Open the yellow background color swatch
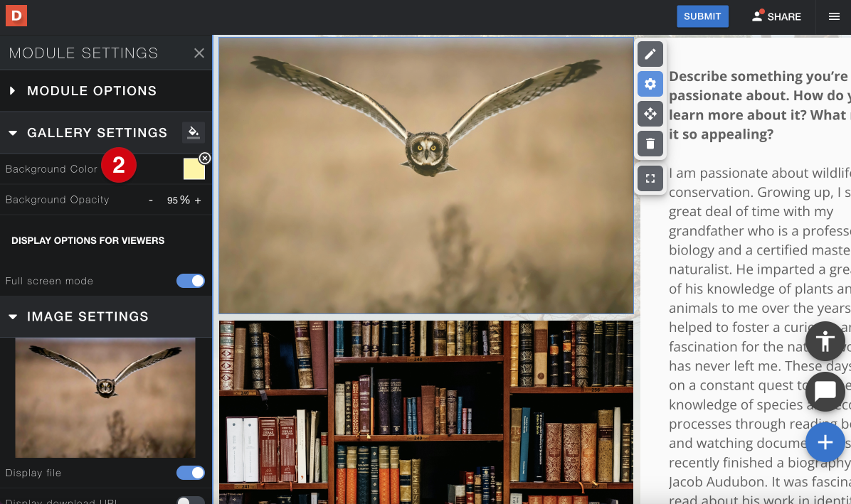 tap(194, 169)
